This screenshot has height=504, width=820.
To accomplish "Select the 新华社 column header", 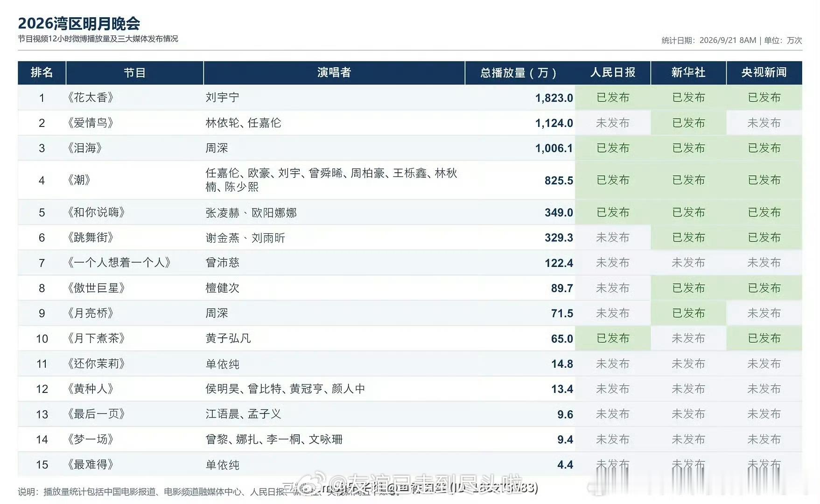I will tap(688, 72).
